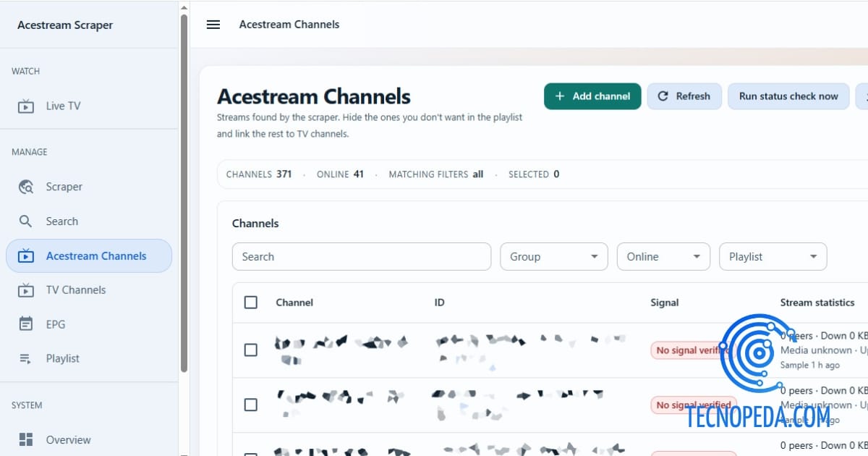
Task: Click the Search magnifier icon in sidebar
Action: [26, 221]
